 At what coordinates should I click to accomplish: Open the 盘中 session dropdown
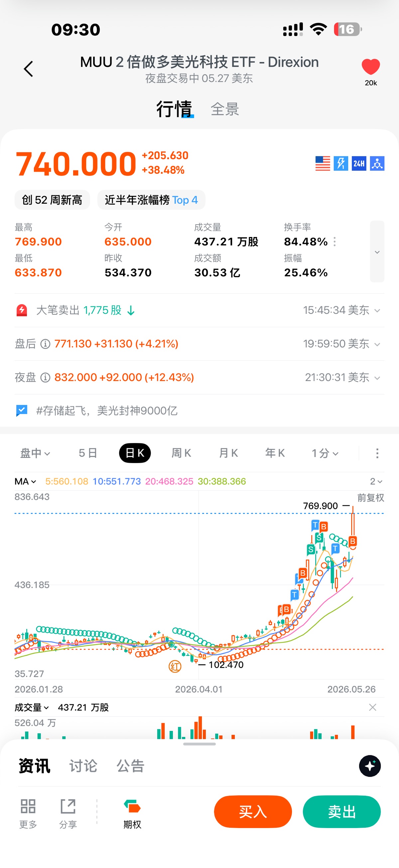35,453
